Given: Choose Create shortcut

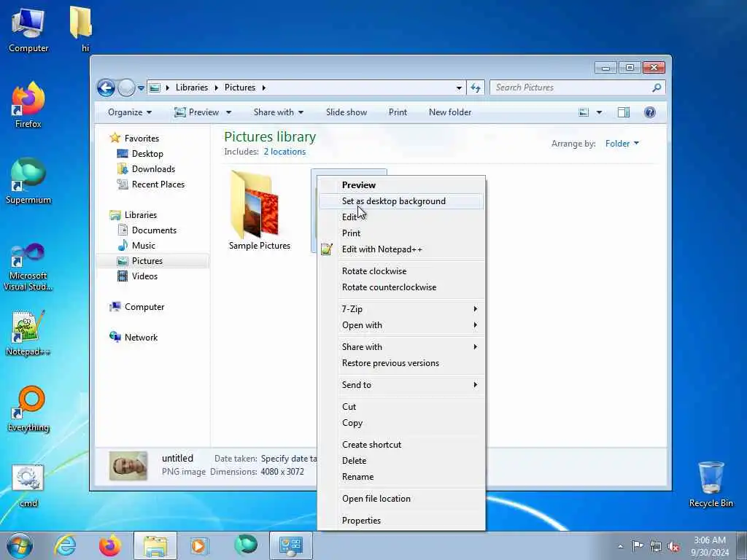Looking at the screenshot, I should 401,445.
